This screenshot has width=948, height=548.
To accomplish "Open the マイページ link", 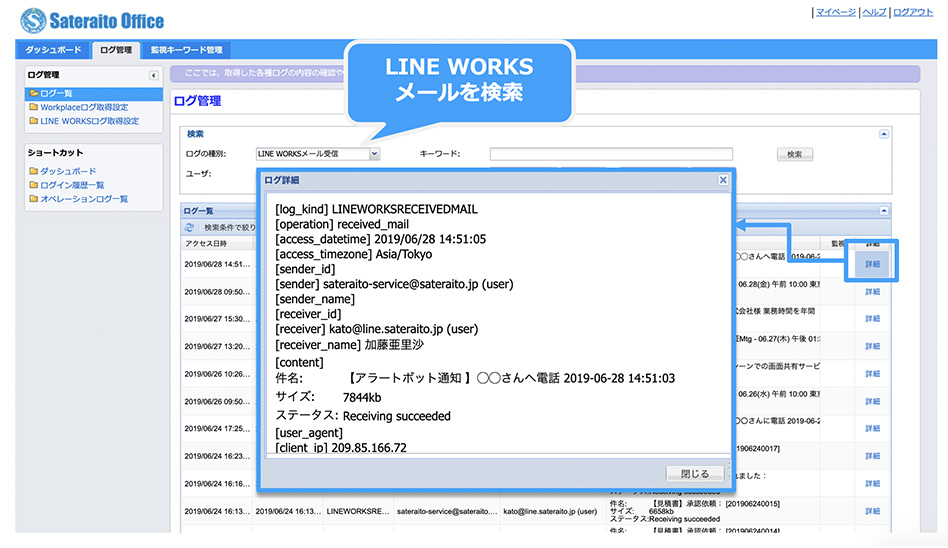I will pyautogui.click(x=836, y=12).
